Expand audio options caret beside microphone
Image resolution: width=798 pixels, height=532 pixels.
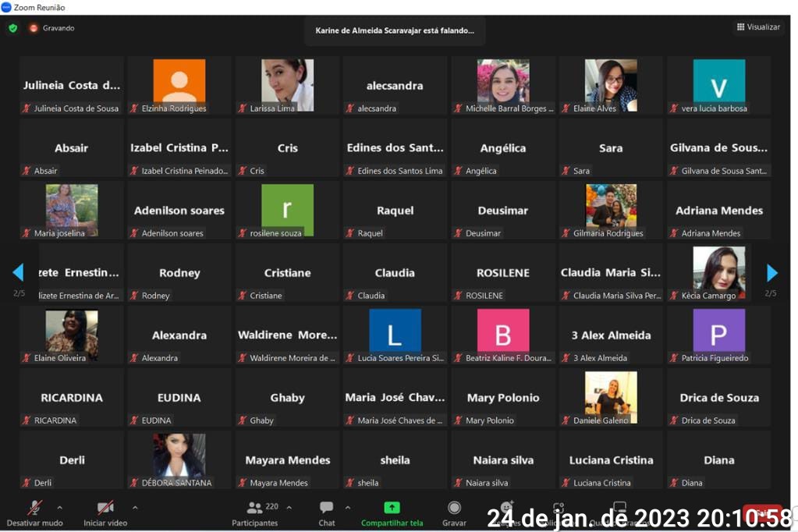coord(60,507)
